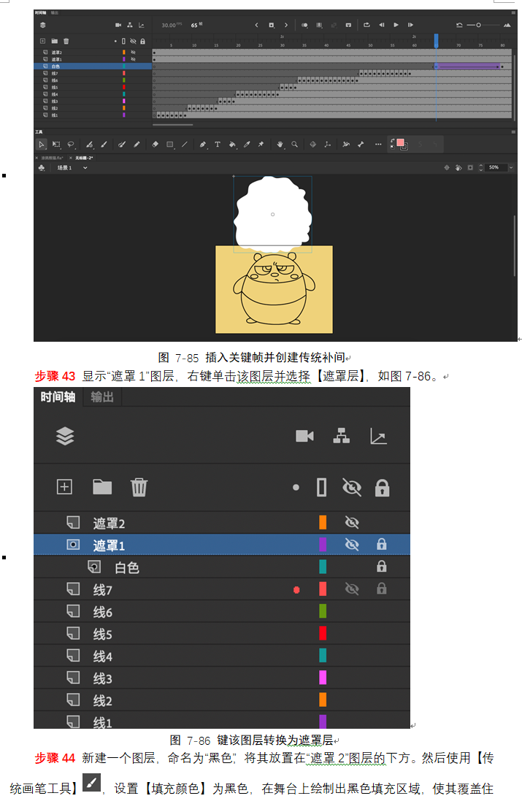Unlock the 遮罩1 layer padlock

point(382,544)
